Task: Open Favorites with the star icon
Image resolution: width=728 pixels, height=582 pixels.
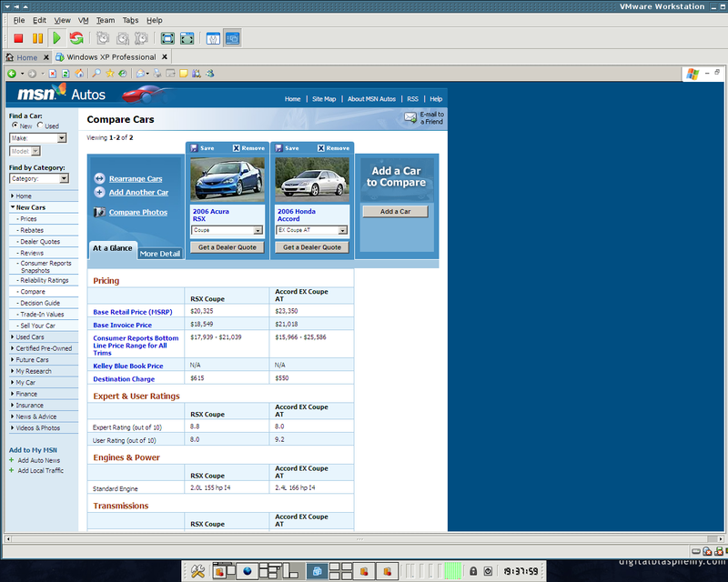Action: pos(109,74)
